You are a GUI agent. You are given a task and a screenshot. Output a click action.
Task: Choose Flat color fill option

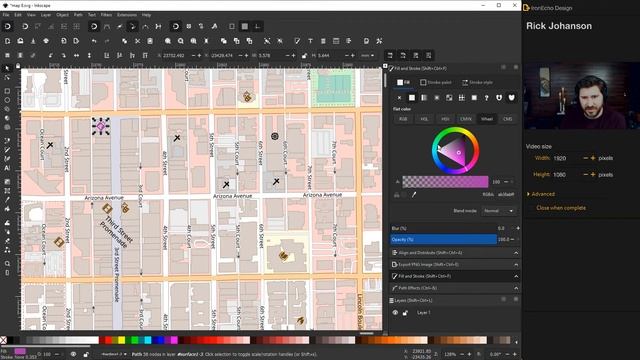[x=412, y=98]
